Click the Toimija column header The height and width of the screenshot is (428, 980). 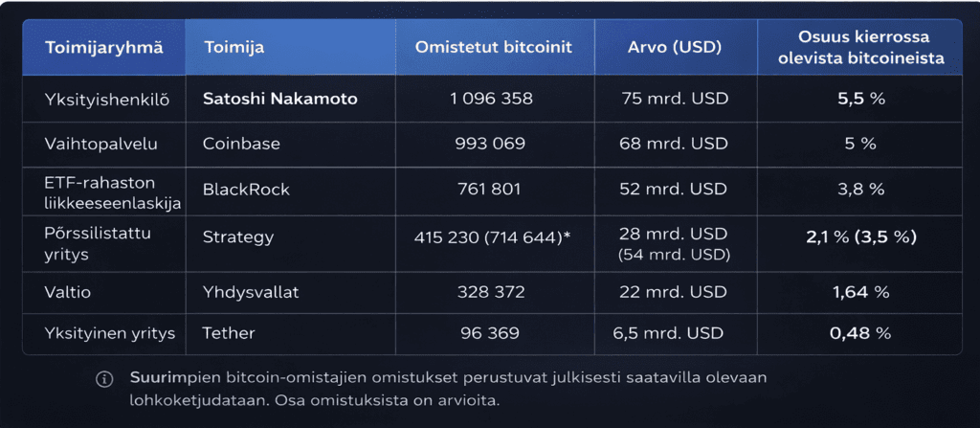234,47
